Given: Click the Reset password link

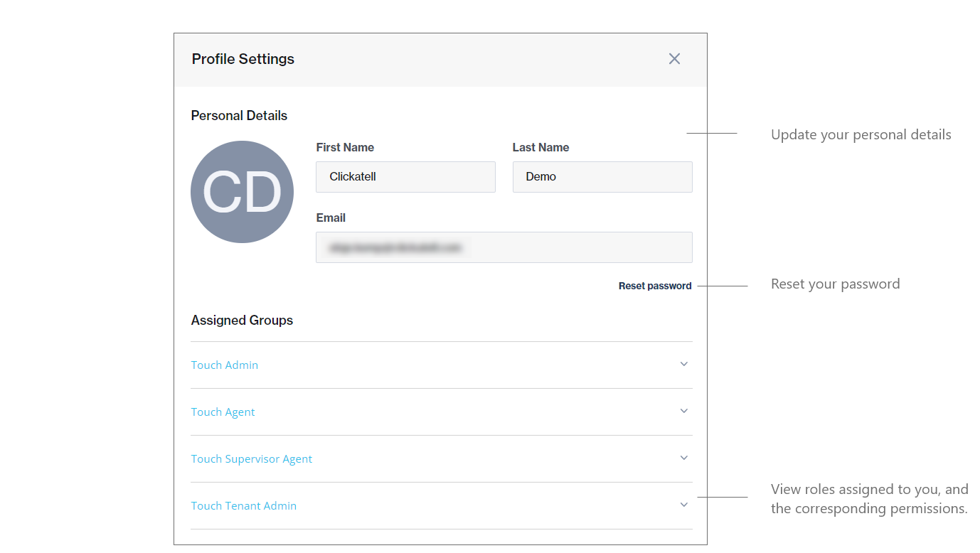Looking at the screenshot, I should tap(654, 286).
